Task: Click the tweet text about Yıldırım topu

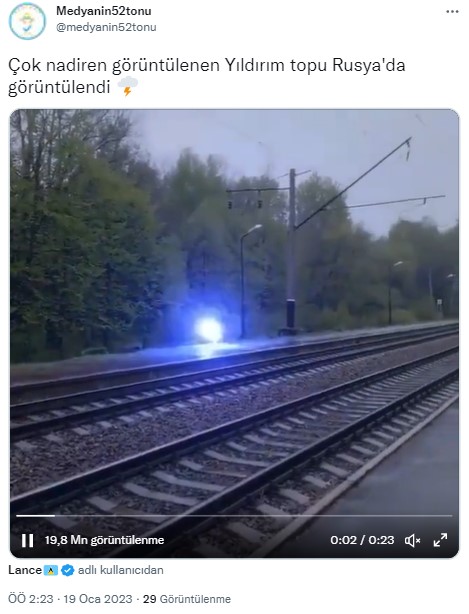Action: [206, 76]
